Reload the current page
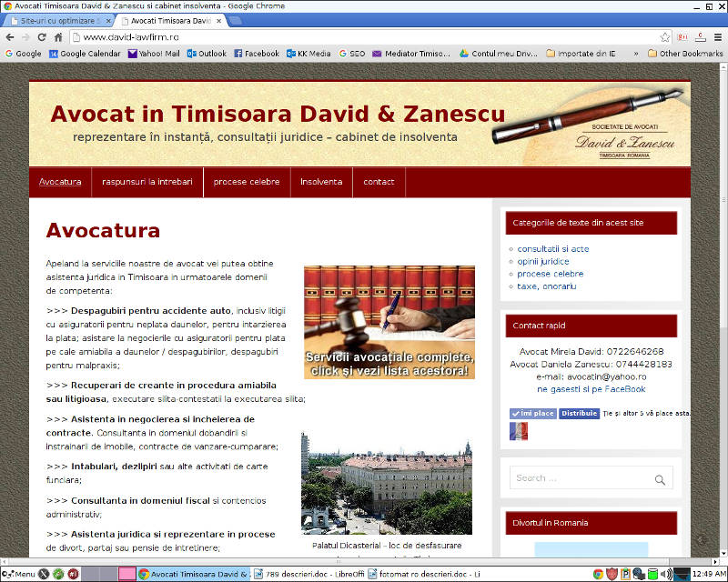The image size is (728, 582). [x=42, y=37]
